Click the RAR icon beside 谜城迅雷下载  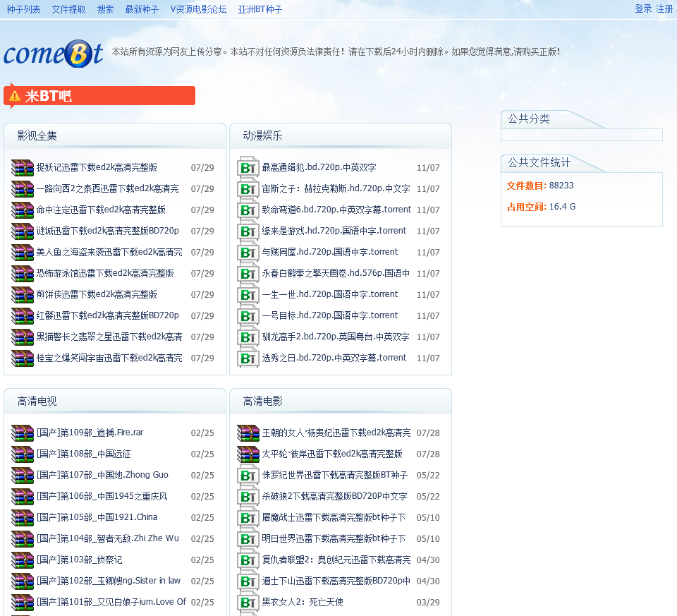click(x=23, y=231)
